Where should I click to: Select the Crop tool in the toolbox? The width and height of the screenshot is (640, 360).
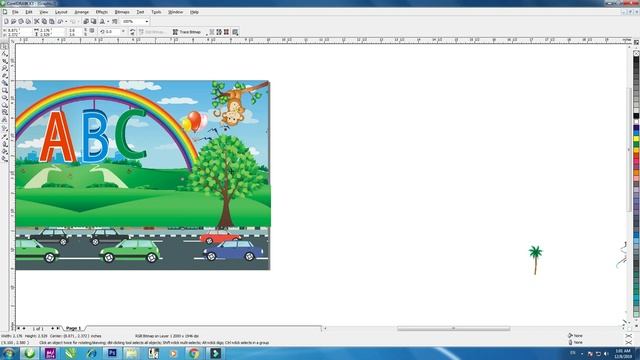point(4,61)
